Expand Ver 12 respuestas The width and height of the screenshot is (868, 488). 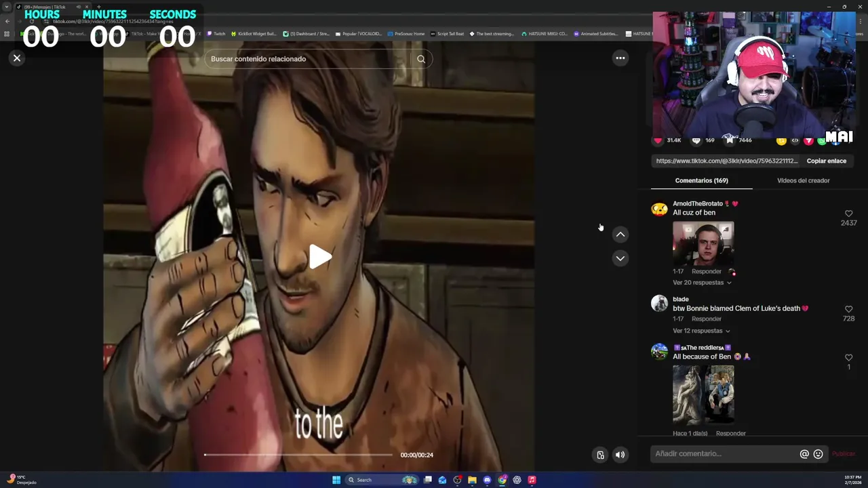[701, 331]
